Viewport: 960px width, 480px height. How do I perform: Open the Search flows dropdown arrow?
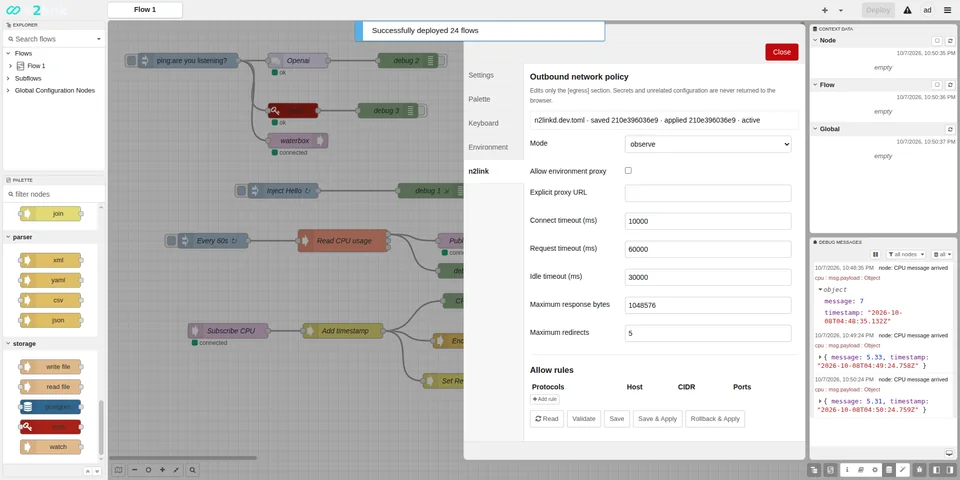[x=99, y=39]
